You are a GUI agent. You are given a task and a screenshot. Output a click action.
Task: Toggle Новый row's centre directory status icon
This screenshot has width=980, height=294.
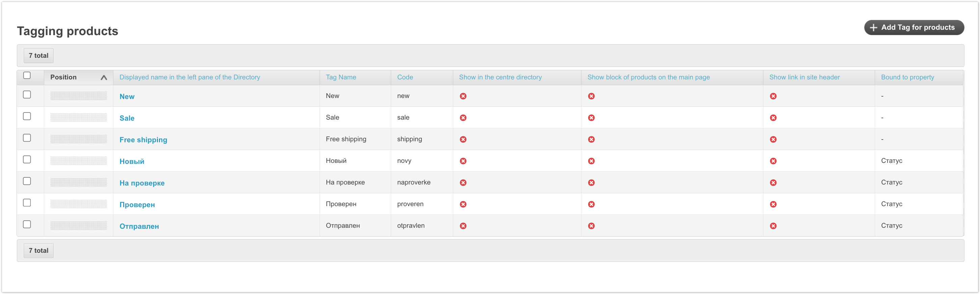click(x=463, y=161)
